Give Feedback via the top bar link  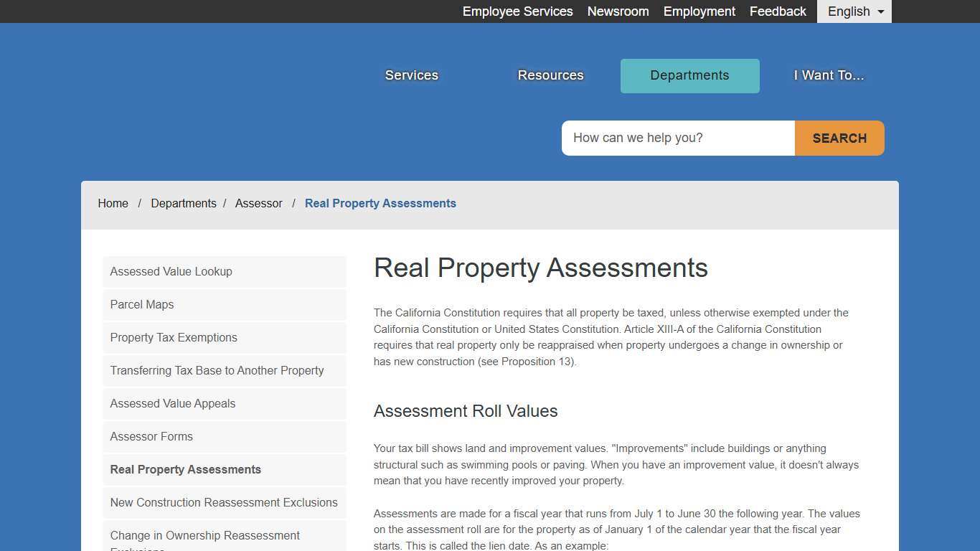pyautogui.click(x=778, y=11)
